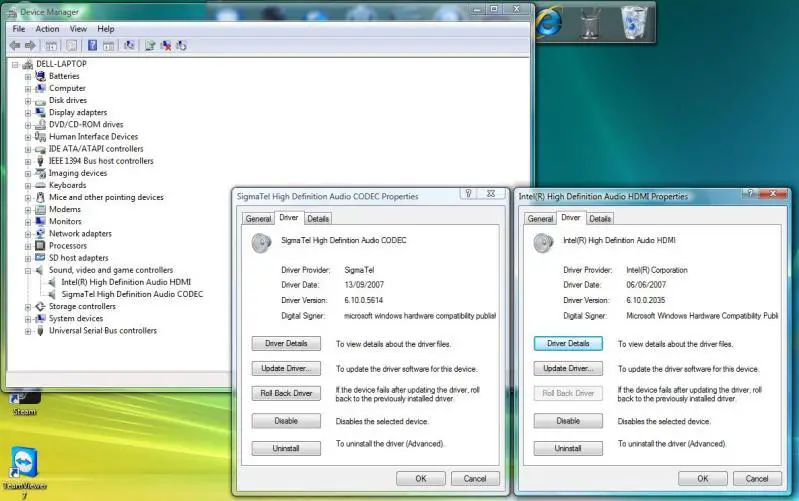
Task: Click the Mice and other pointing devices icon
Action: 40,197
